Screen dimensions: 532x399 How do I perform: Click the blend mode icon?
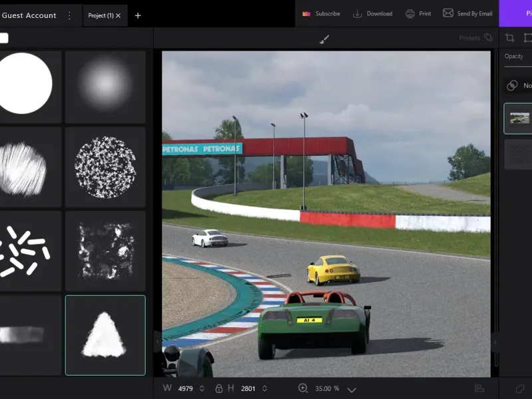pos(512,86)
